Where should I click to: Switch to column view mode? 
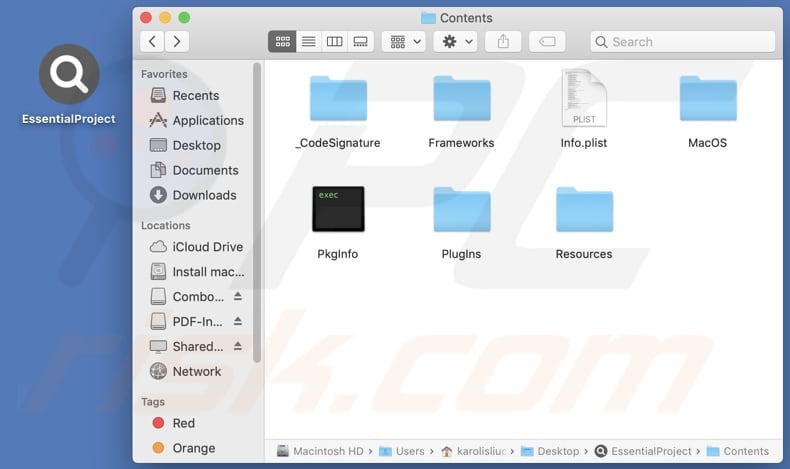click(334, 42)
